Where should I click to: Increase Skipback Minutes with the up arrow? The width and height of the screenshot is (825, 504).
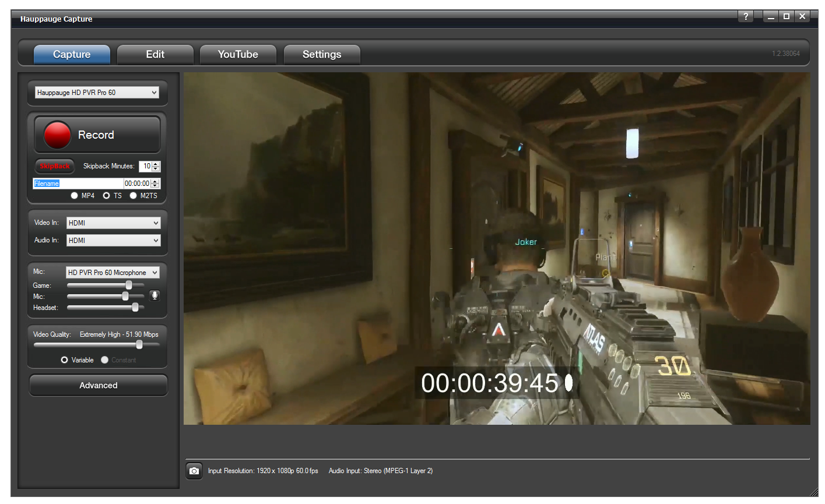156,164
